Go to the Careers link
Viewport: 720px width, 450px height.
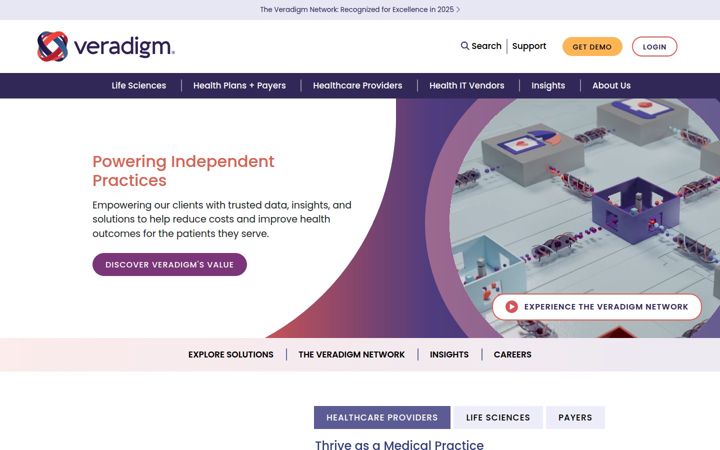point(512,354)
